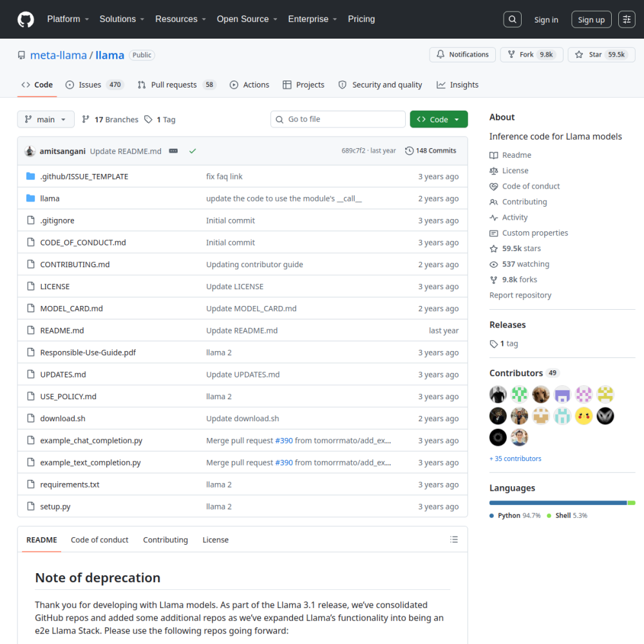Show the + 35 contributors list
This screenshot has height=644, width=644.
pyautogui.click(x=515, y=459)
